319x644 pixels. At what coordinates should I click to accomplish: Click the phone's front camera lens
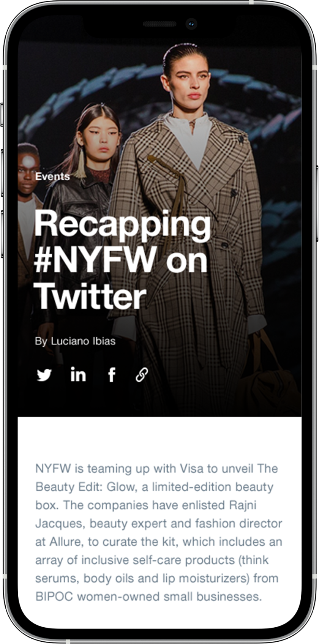(191, 24)
